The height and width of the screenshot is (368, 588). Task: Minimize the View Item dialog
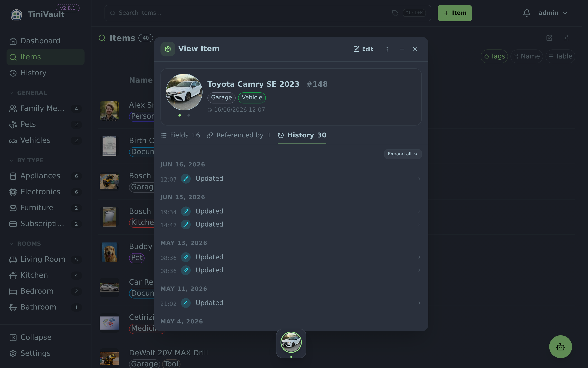pos(402,49)
